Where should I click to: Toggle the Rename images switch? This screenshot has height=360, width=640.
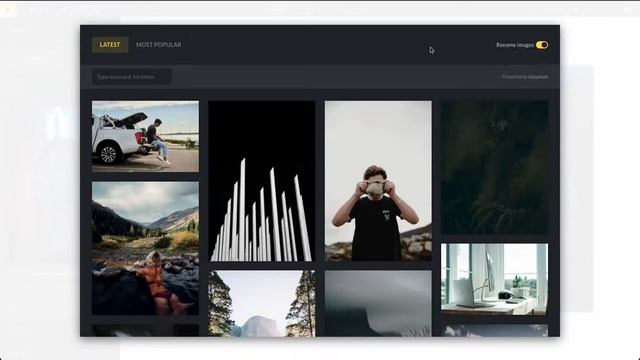542,45
